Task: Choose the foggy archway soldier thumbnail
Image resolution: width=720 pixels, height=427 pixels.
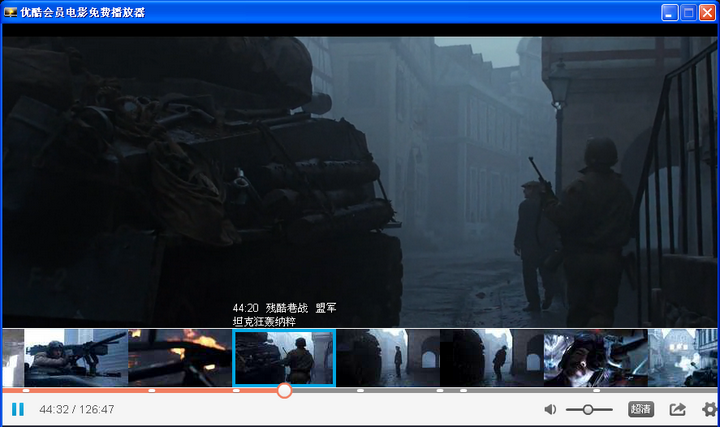Action: pyautogui.click(x=388, y=358)
